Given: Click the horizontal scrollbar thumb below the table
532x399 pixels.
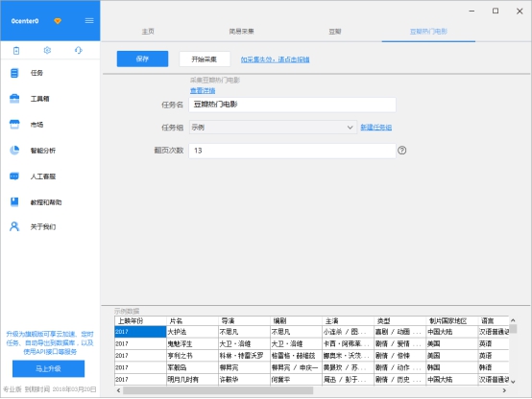Looking at the screenshot, I should point(218,390).
